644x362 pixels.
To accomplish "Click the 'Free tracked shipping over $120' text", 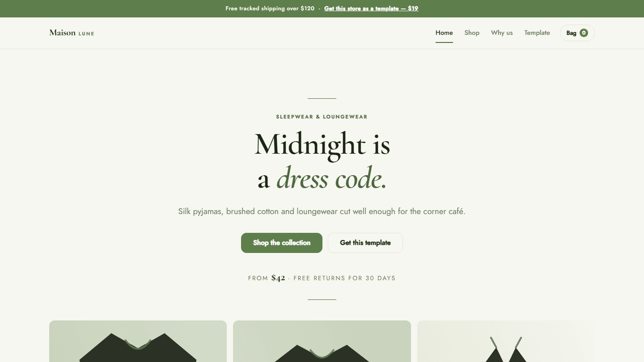I will (270, 8).
